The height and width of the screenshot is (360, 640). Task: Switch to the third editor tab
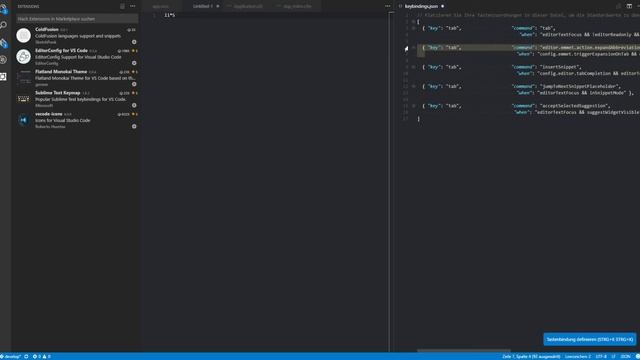tap(247, 6)
